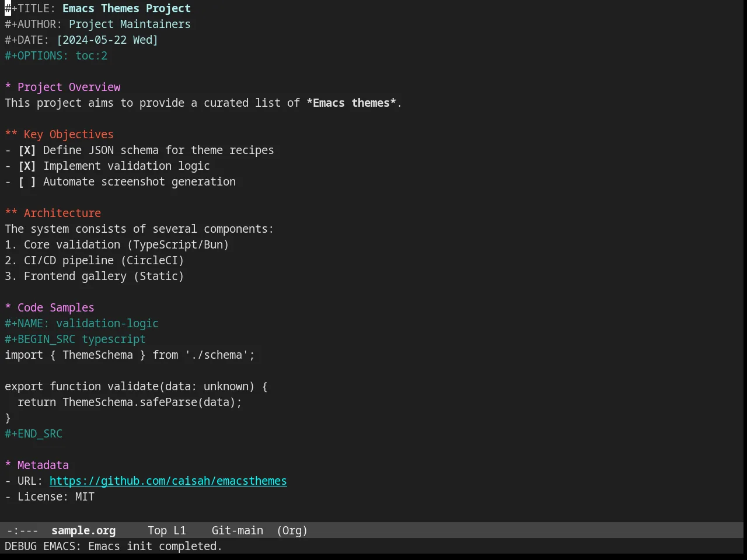Click the Frontend gallery (Static) list item
This screenshot has width=747, height=560.
(95, 276)
